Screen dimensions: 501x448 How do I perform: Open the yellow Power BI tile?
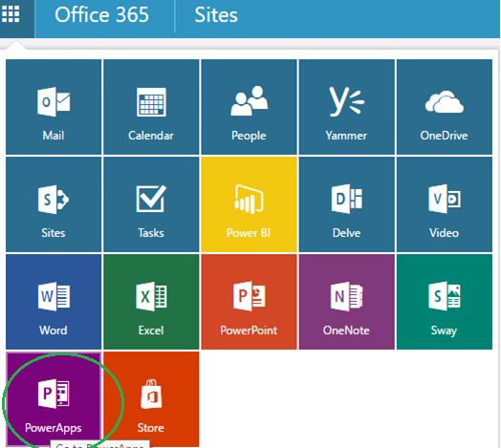(249, 204)
